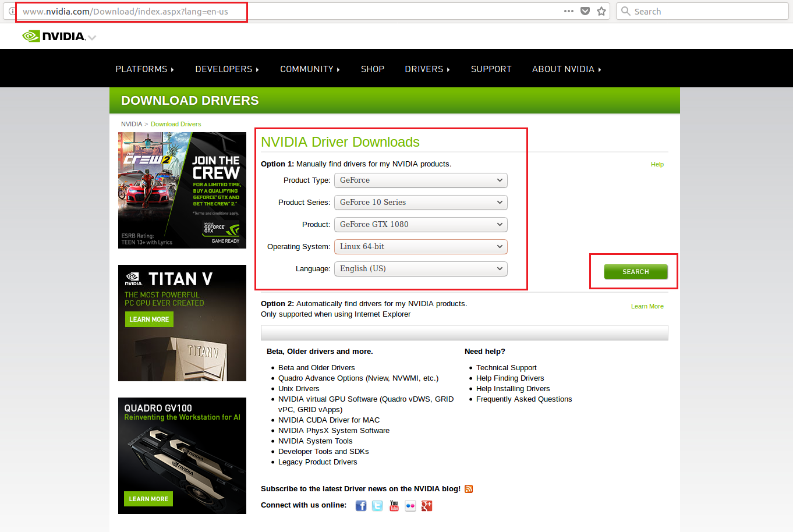Go to the SUPPORT menu item
Viewport: 793px width, 532px height.
(x=491, y=69)
